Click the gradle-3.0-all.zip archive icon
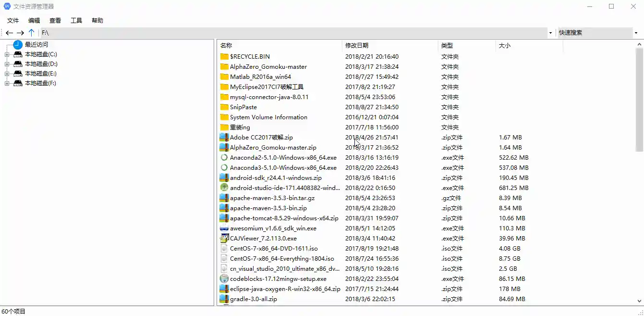This screenshot has width=644, height=316. pyautogui.click(x=224, y=299)
